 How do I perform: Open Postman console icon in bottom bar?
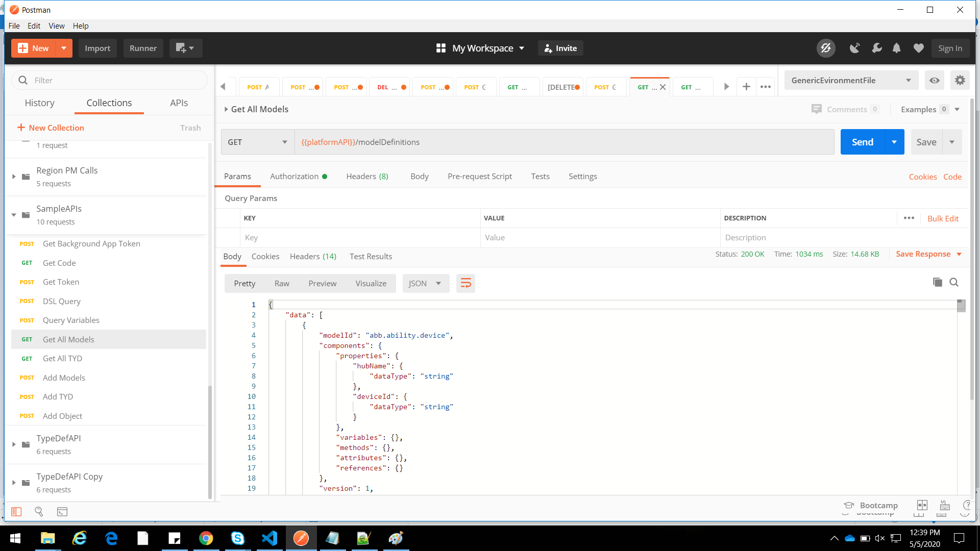tap(62, 512)
